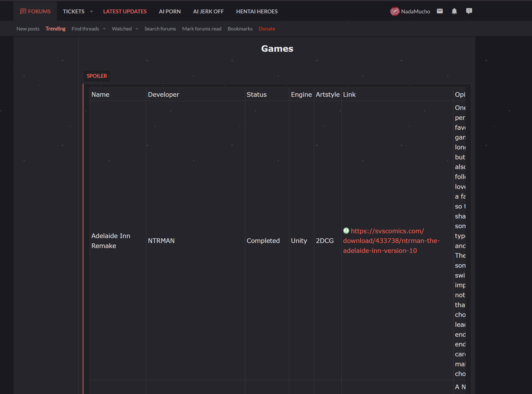Click Mark forums read

click(x=202, y=29)
